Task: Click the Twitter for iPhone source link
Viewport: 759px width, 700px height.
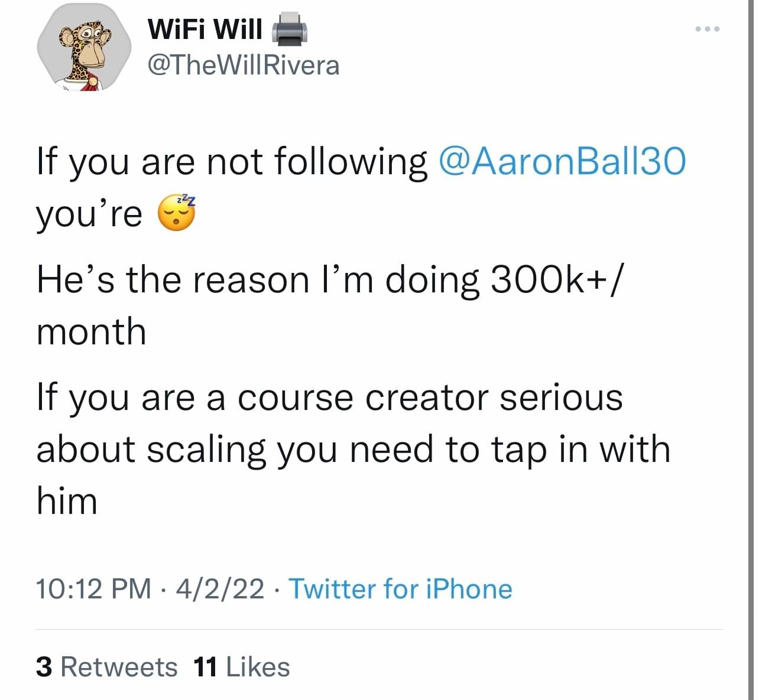Action: pyautogui.click(x=400, y=589)
